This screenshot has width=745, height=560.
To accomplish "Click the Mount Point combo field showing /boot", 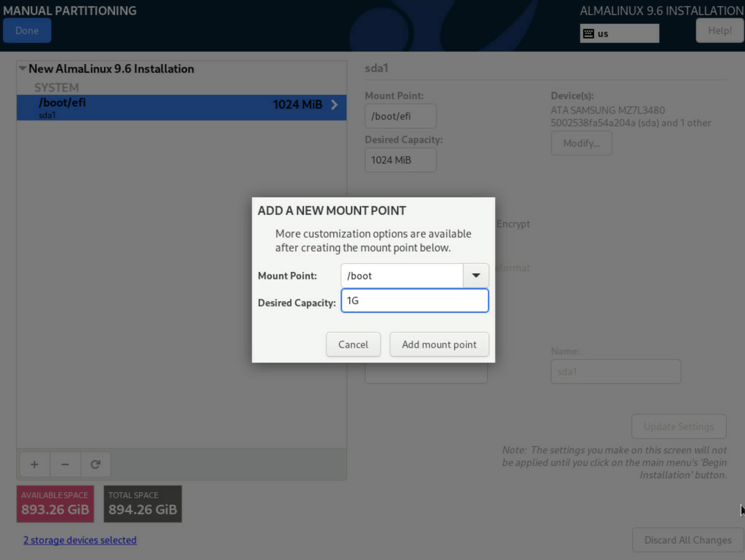I will tap(402, 276).
